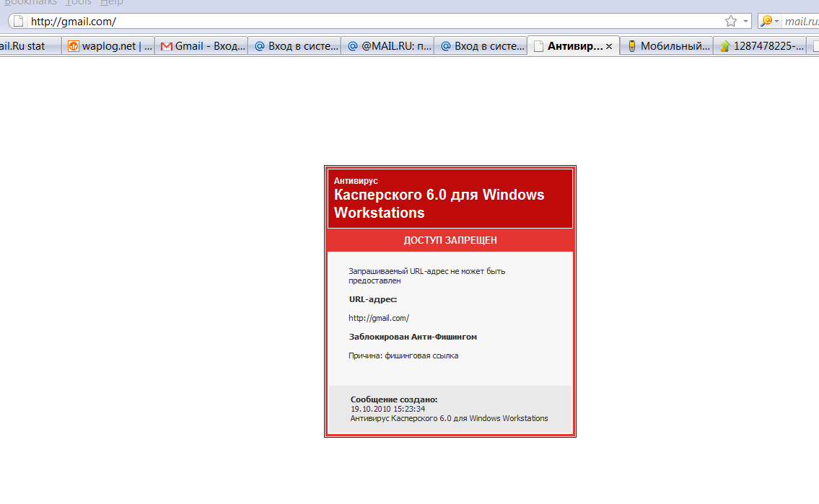
Task: Click the Сообщение создано: label
Action: click(394, 399)
